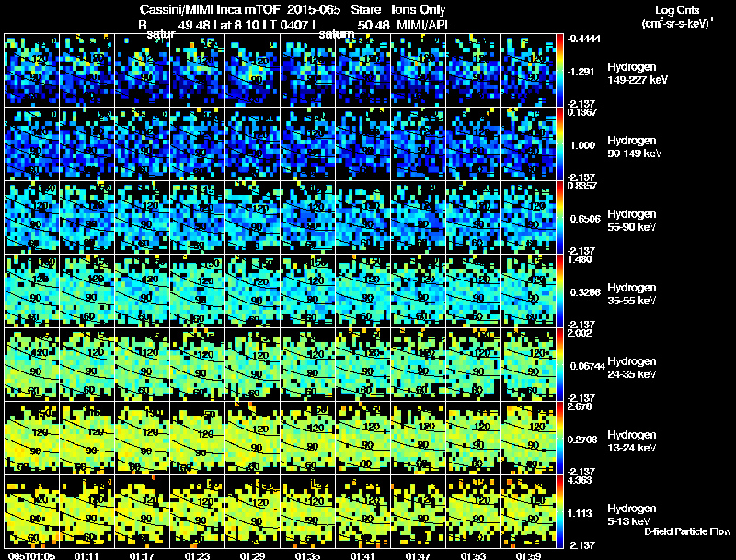Click the "Ions Only" header text
Viewport: 736px width, 560px height.
(419, 10)
